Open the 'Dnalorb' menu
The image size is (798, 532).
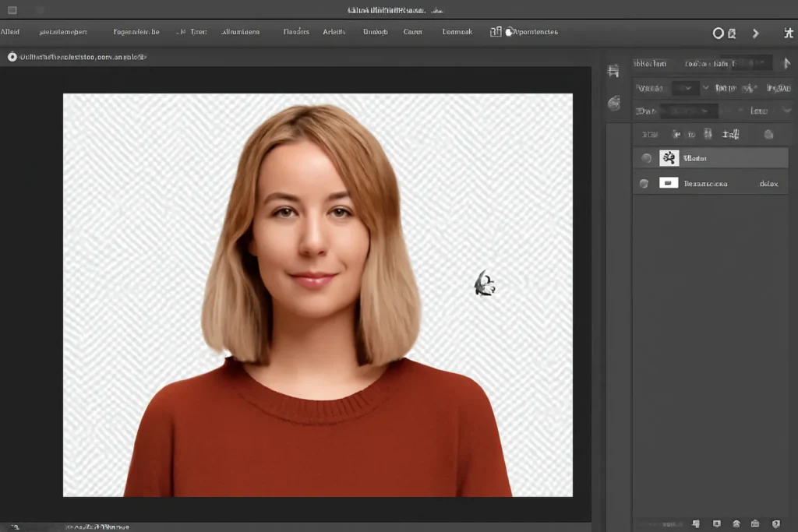pyautogui.click(x=375, y=31)
